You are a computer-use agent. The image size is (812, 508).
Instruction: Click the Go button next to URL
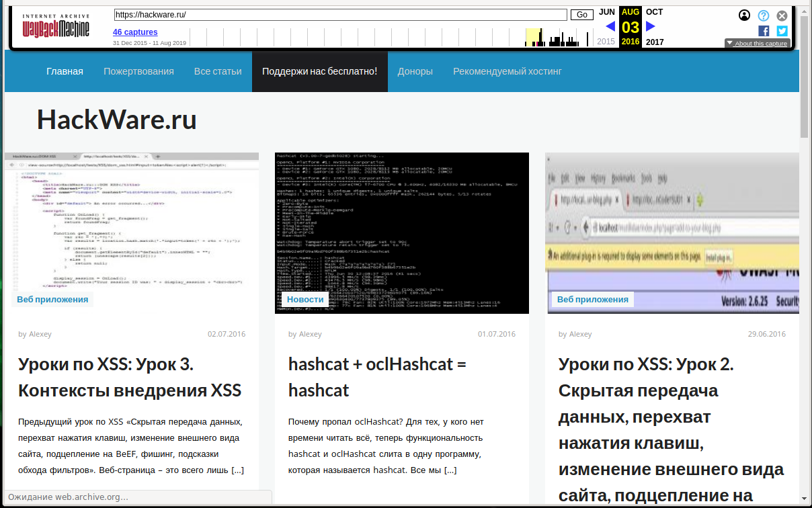point(581,15)
